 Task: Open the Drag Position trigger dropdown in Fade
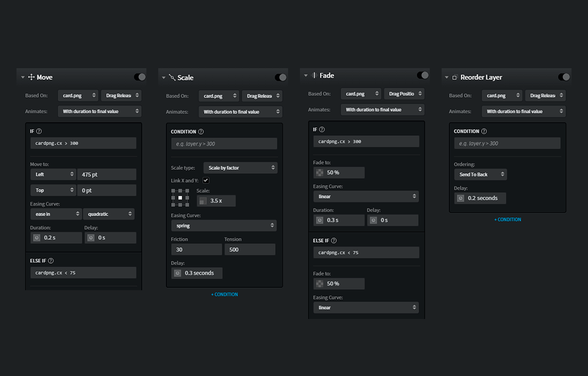coord(405,93)
